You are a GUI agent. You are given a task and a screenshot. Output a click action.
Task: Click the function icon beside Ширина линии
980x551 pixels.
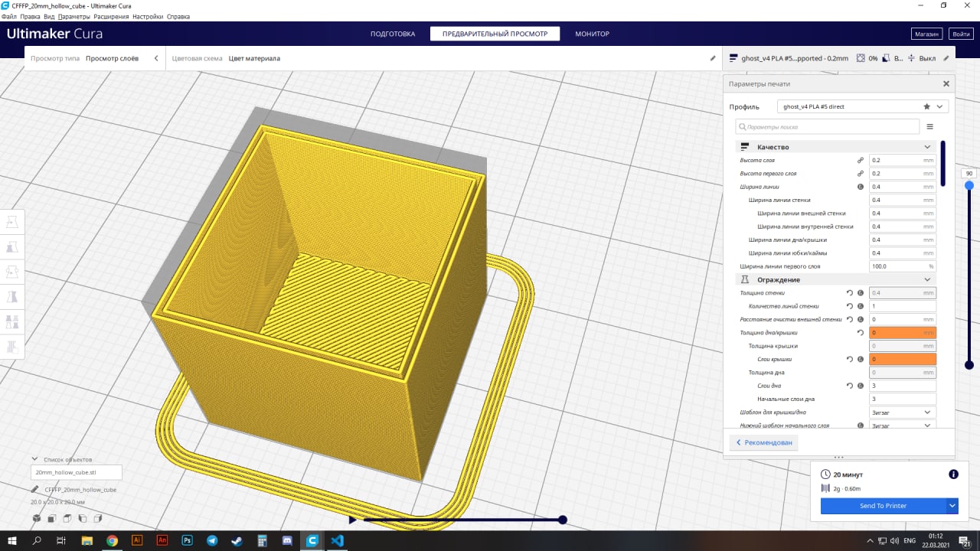(860, 187)
